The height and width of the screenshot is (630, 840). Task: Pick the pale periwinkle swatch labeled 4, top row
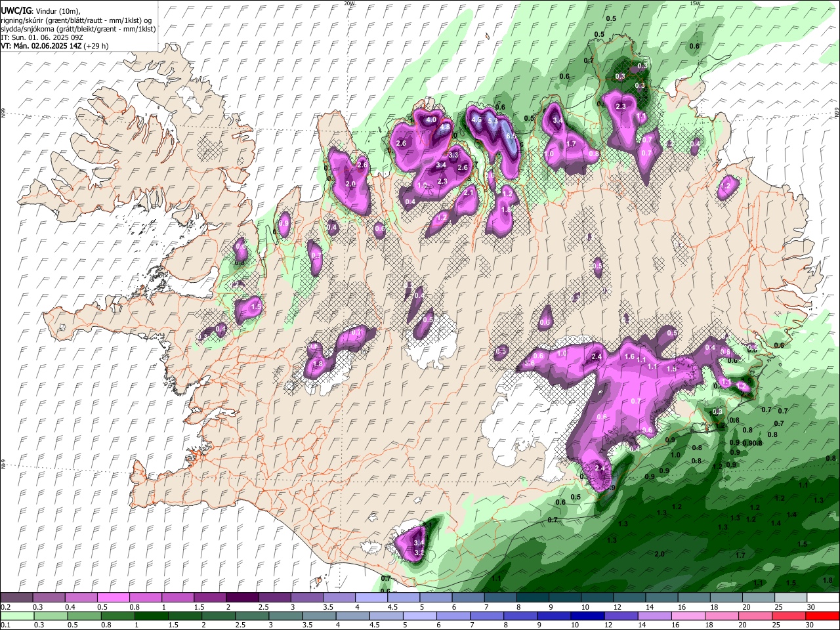(371, 597)
